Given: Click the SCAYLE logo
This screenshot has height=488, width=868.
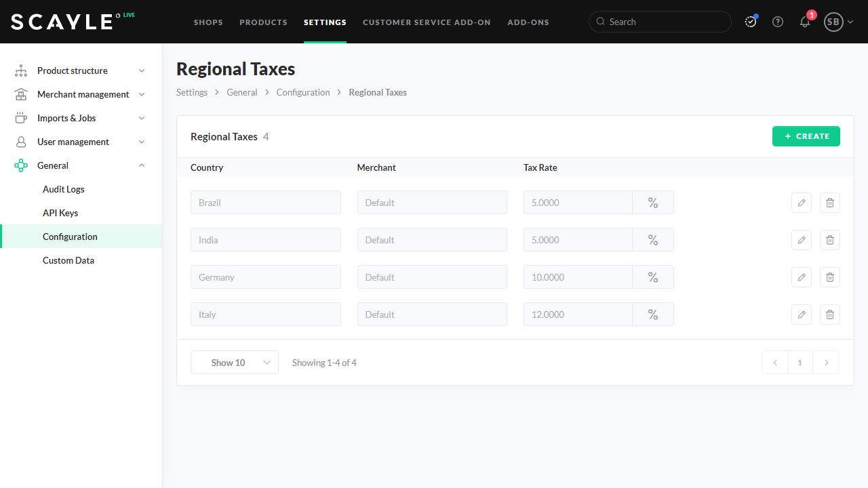Looking at the screenshot, I should click(62, 22).
